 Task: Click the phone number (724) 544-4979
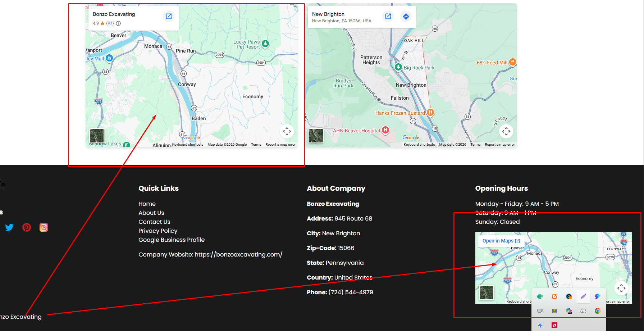point(351,292)
